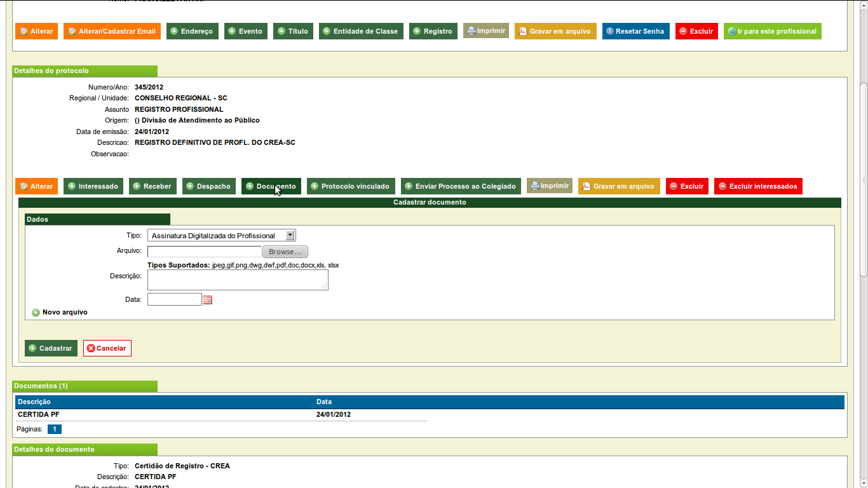
Task: Open Alterar/Cadastrar Email
Action: [x=112, y=31]
